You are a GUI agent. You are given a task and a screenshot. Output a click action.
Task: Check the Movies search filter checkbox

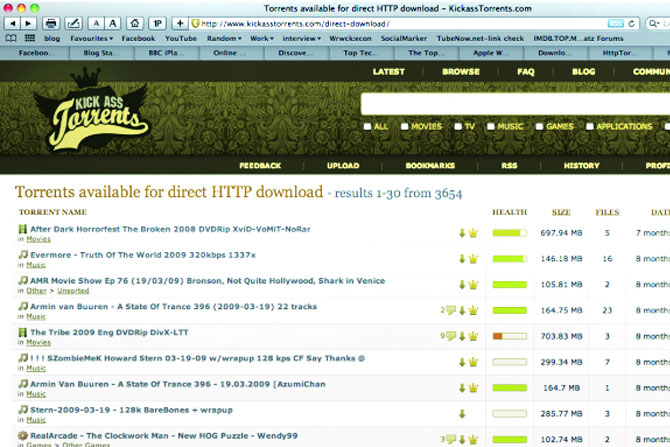click(x=406, y=127)
